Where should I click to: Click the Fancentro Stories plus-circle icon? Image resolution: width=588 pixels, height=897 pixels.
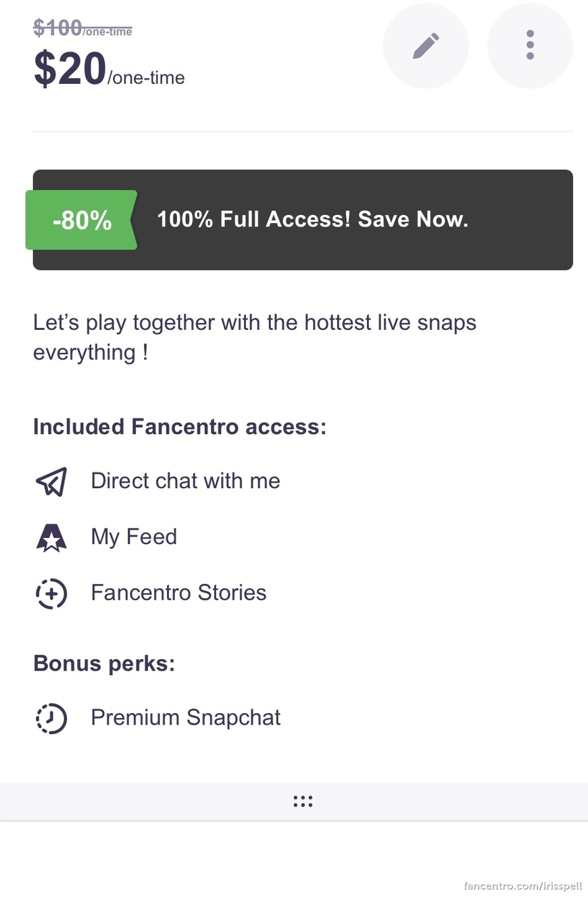point(51,593)
